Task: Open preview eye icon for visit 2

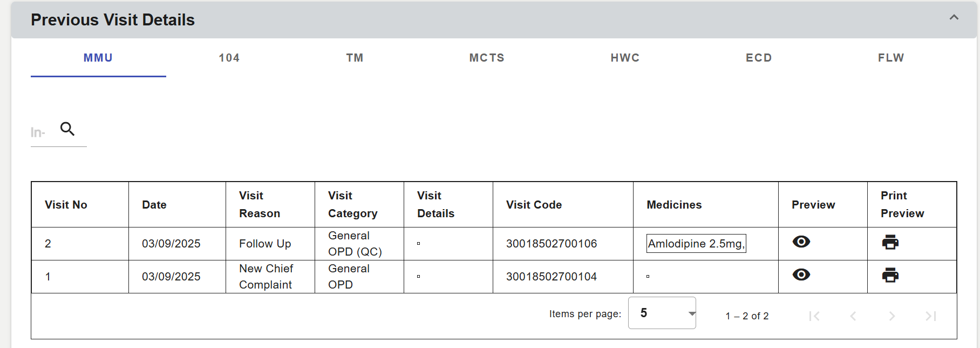Action: pyautogui.click(x=801, y=242)
